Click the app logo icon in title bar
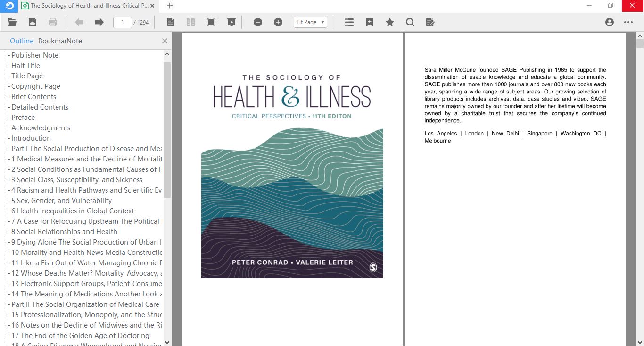The width and height of the screenshot is (644, 346). coord(9,6)
